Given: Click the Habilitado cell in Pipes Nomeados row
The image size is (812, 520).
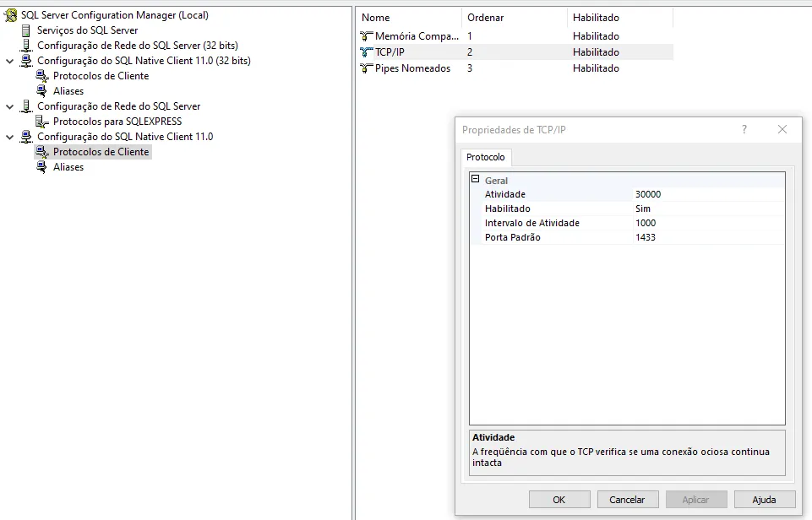Looking at the screenshot, I should coord(596,68).
